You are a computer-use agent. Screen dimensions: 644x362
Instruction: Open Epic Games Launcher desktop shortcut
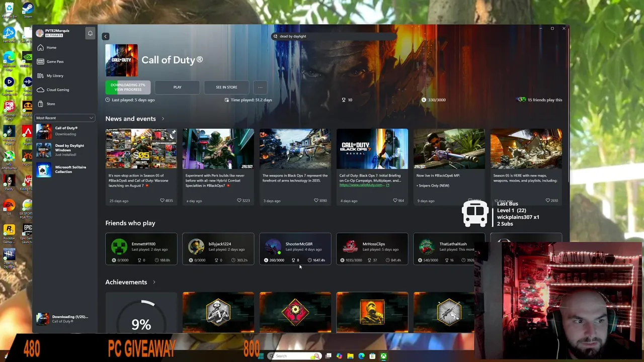(27, 233)
